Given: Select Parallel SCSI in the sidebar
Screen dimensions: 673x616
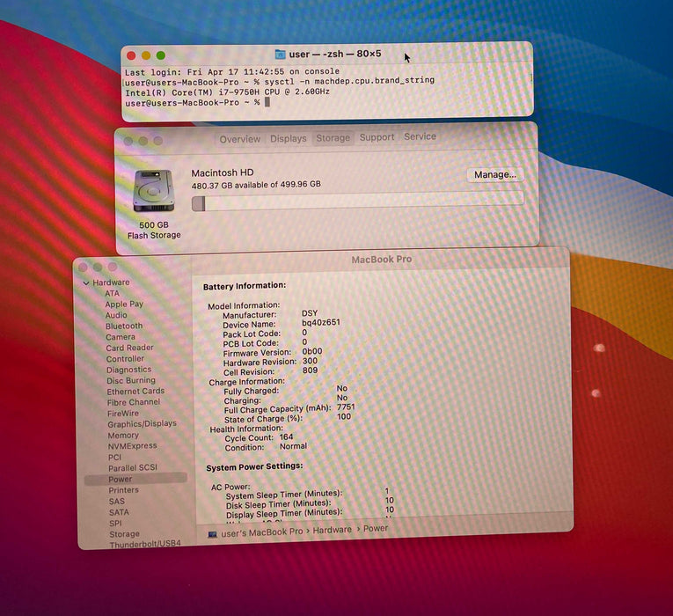Looking at the screenshot, I should click(x=133, y=468).
